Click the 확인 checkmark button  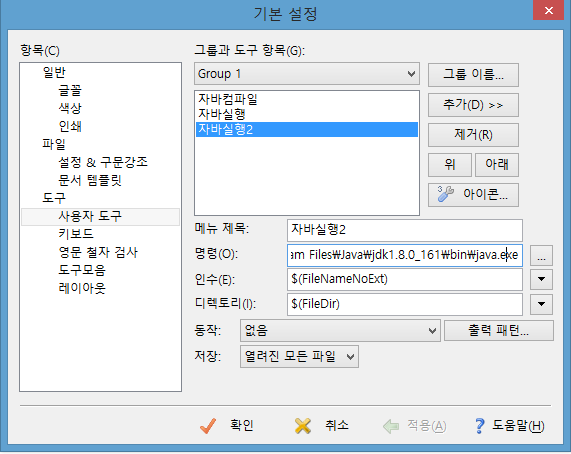pyautogui.click(x=227, y=426)
